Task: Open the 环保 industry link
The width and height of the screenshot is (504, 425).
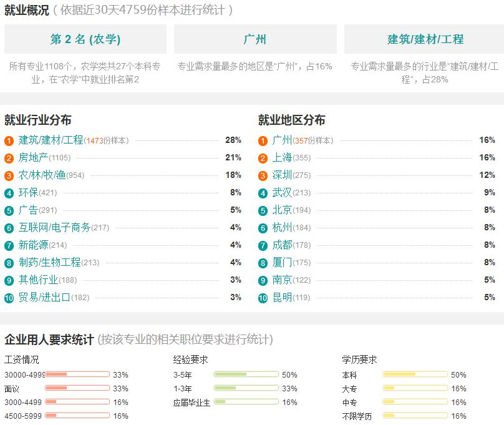Action: pyautogui.click(x=28, y=193)
